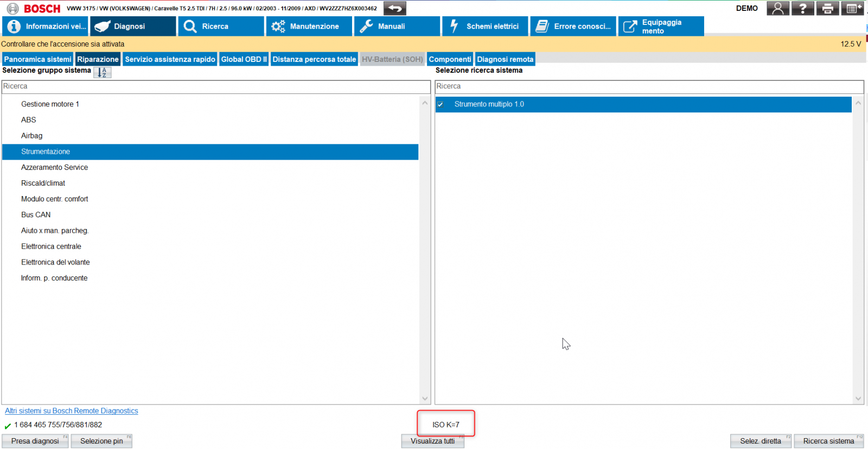
Task: Open the Diagnosi remota sub-tab
Action: (505, 59)
